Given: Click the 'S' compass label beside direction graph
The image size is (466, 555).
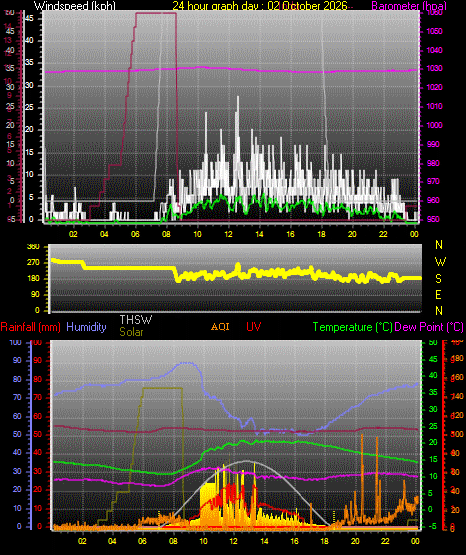Looking at the screenshot, I should 438,279.
